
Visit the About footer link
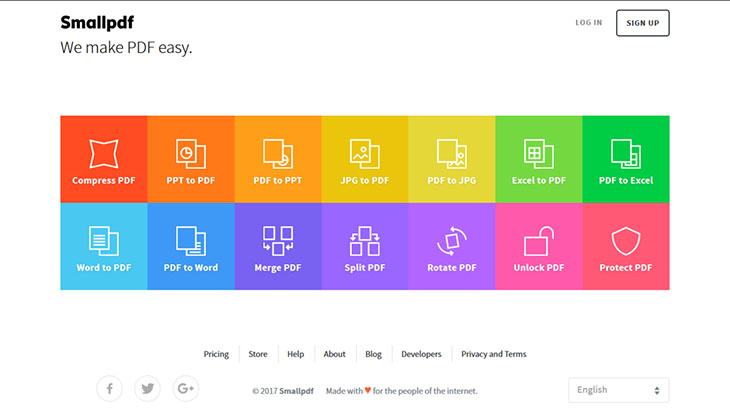(335, 354)
